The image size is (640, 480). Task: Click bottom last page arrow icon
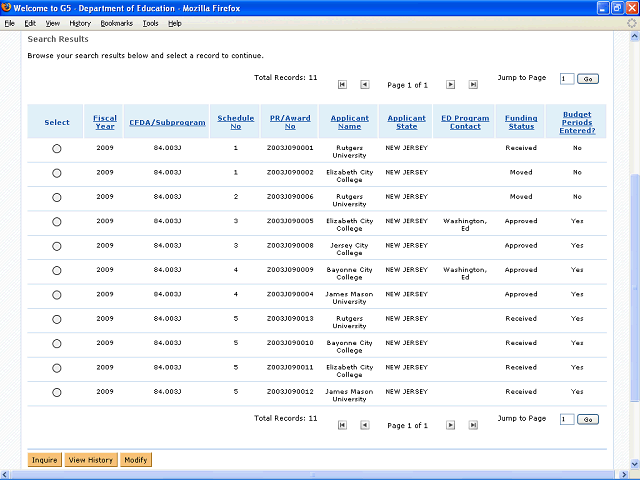point(473,425)
